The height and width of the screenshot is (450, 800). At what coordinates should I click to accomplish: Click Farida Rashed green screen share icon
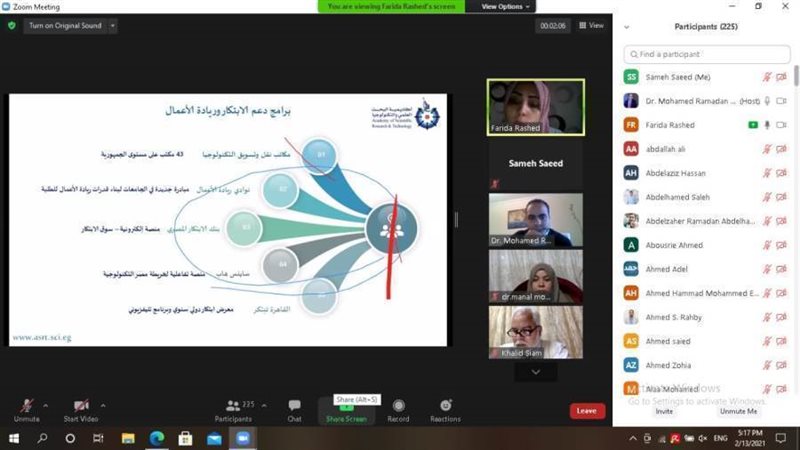(x=753, y=125)
